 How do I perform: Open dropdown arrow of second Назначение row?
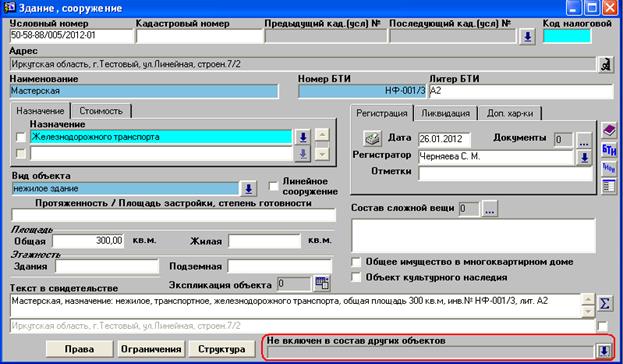[x=303, y=153]
